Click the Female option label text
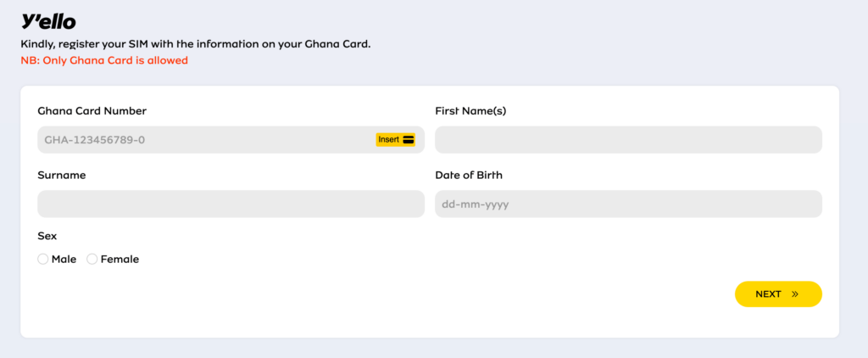This screenshot has width=868, height=358. [120, 260]
